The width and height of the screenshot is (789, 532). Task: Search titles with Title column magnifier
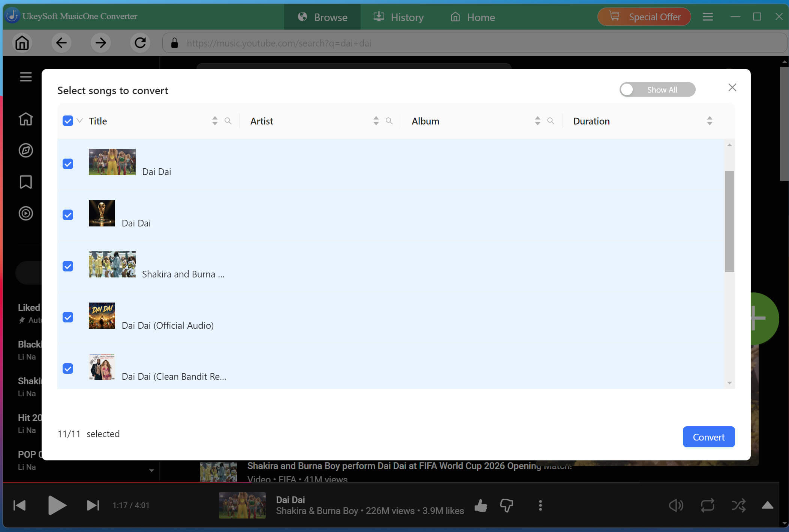[x=228, y=121]
